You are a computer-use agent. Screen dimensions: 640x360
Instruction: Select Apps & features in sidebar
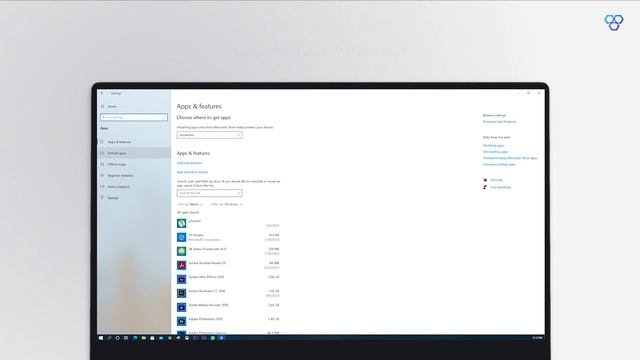click(119, 142)
